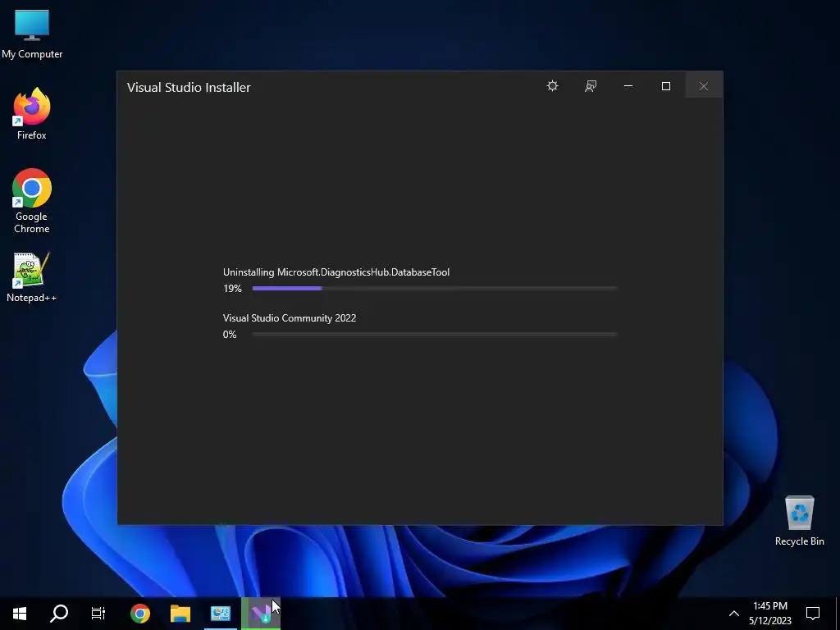Select the Firefox desktop shortcut
Viewport: 840px width, 630px height.
click(32, 114)
